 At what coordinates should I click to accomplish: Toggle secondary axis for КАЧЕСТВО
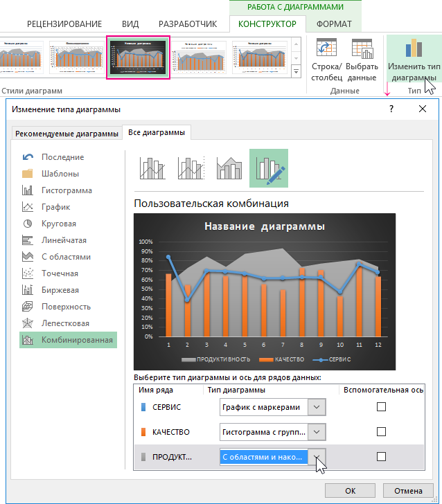(381, 432)
